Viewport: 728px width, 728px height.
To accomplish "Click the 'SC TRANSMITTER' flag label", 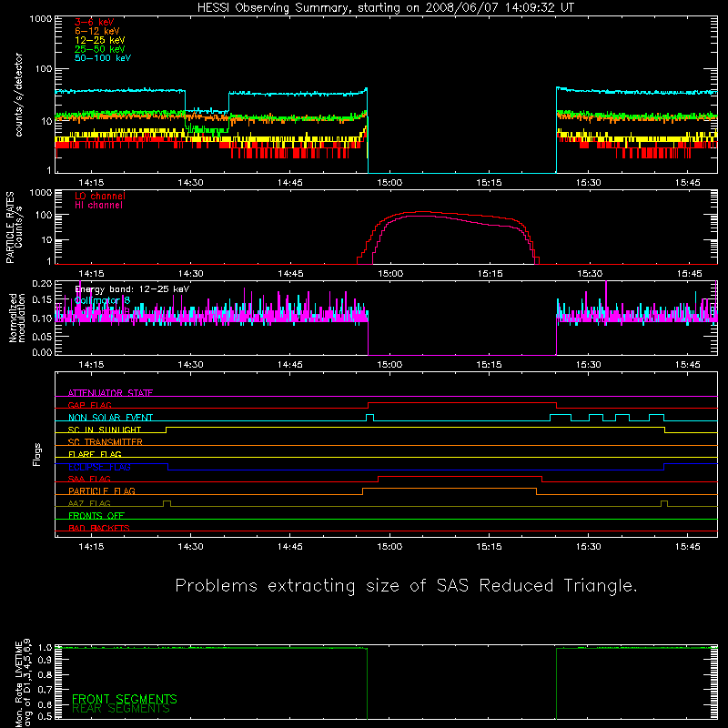I will point(106,442).
